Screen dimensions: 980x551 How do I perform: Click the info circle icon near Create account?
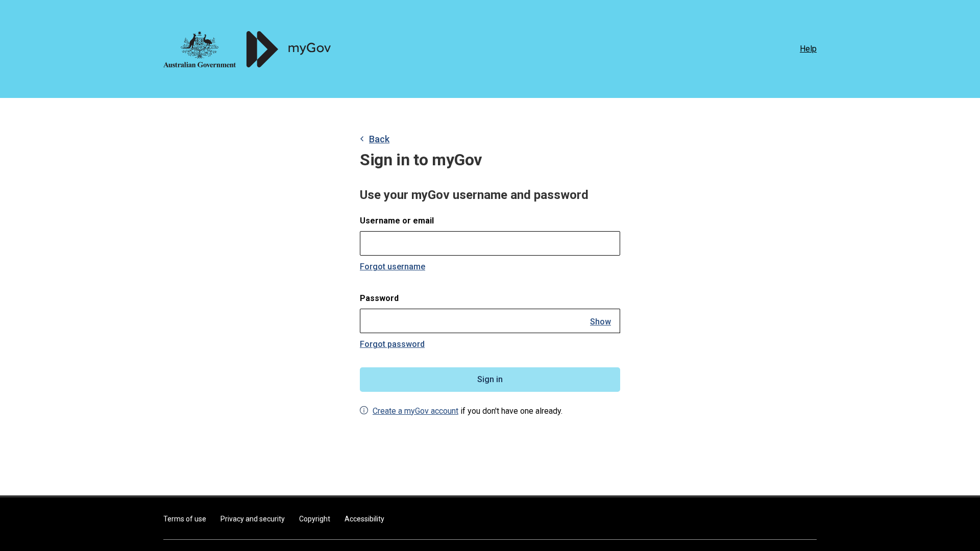(364, 410)
